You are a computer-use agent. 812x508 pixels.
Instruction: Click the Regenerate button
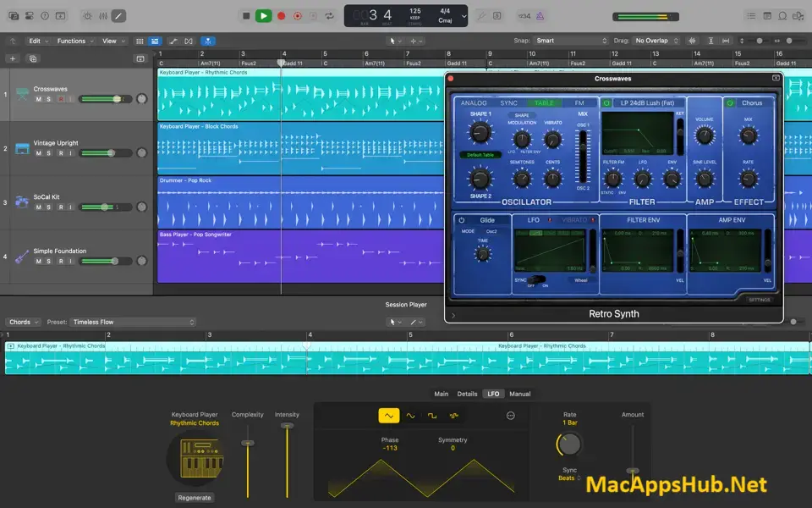click(x=195, y=497)
